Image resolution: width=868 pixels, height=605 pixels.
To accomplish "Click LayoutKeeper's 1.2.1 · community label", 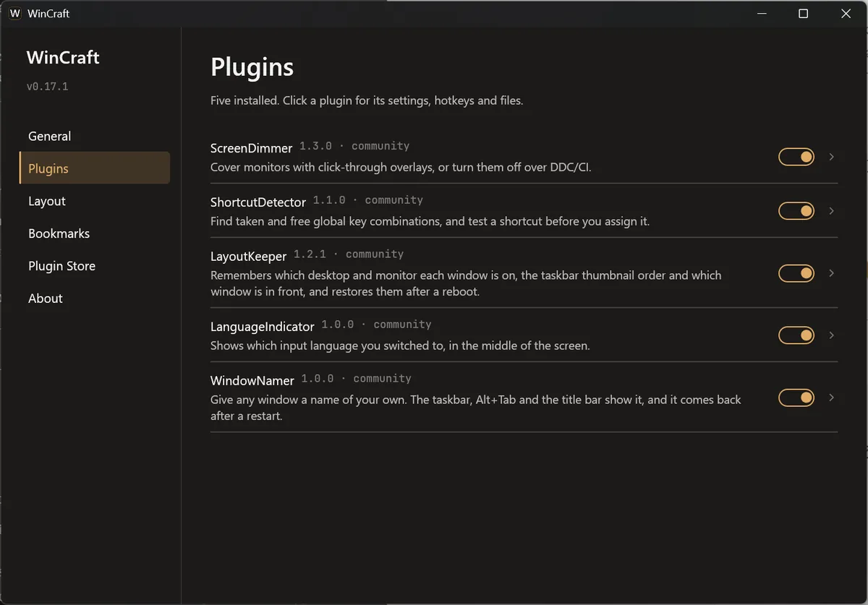I will [349, 254].
